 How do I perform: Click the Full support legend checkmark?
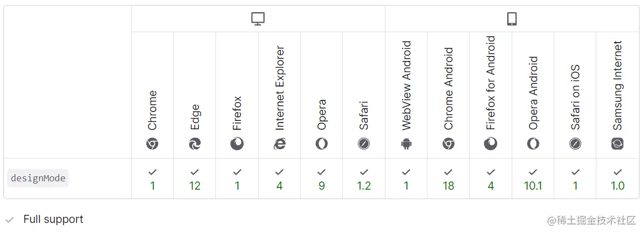point(9,220)
